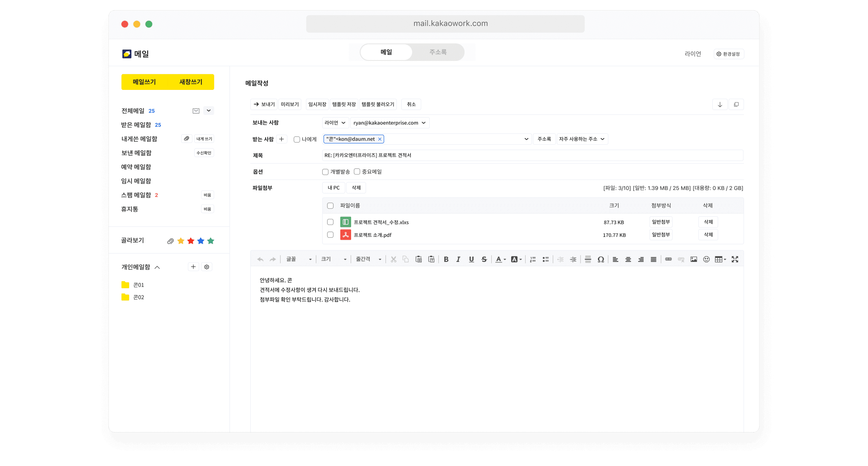The height and width of the screenshot is (466, 868).
Task: Click the insert image icon
Action: click(x=693, y=259)
